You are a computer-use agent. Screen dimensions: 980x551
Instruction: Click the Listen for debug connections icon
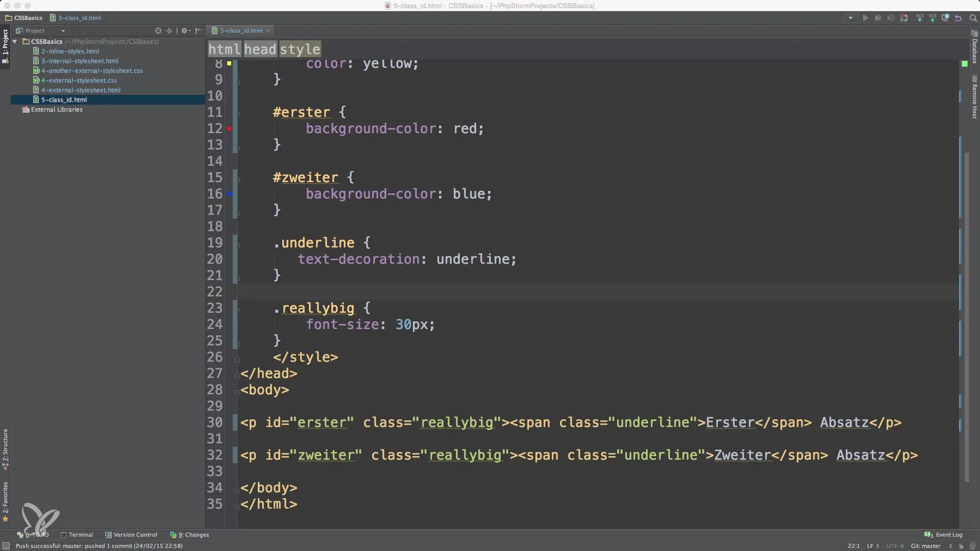(904, 18)
